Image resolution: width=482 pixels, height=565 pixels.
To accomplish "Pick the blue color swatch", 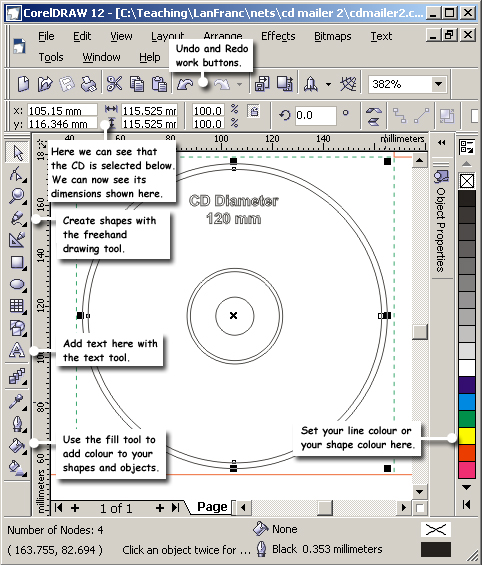I will pos(467,401).
